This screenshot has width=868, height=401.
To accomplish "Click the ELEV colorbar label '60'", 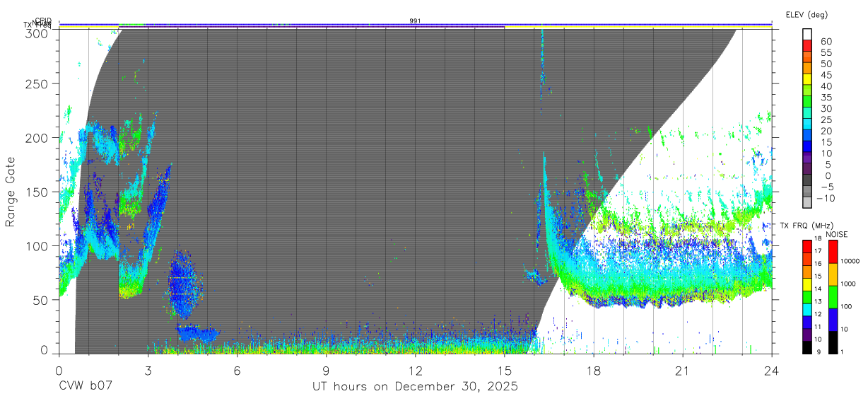I will 826,41.
